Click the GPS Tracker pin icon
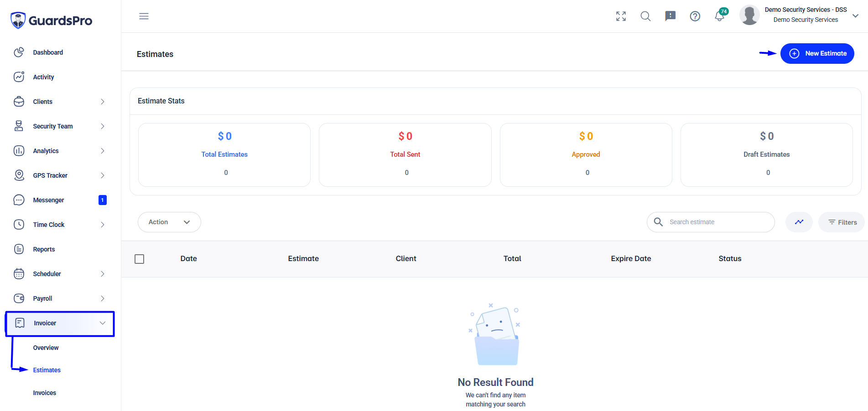Viewport: 868px width, 411px height. 19,175
